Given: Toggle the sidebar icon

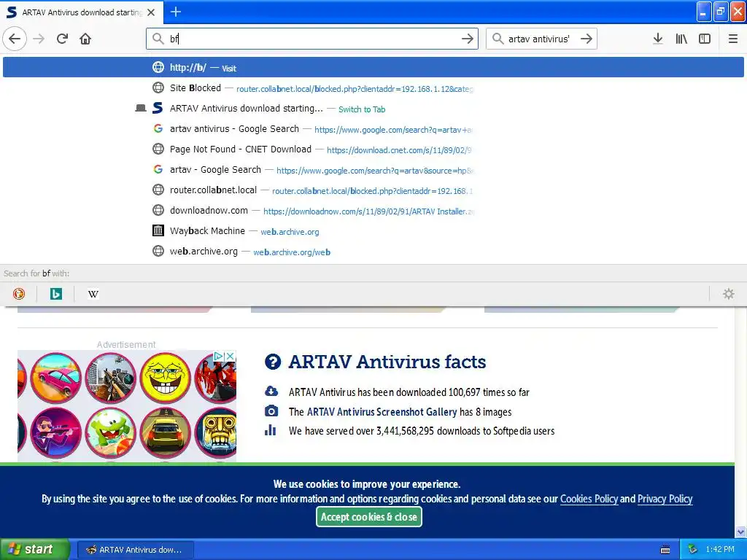Looking at the screenshot, I should coord(705,39).
